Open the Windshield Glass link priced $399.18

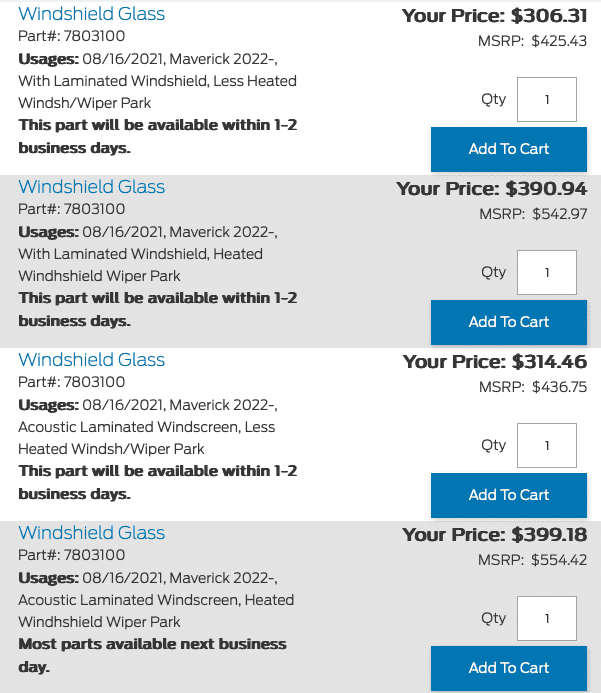[x=91, y=533]
